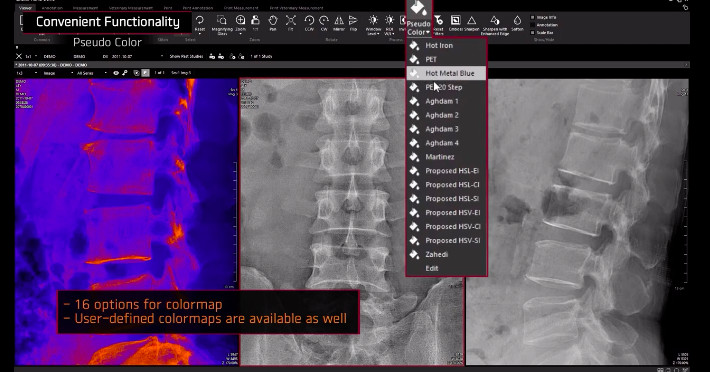Select the grayscale lateral spine image pane

pos(577,222)
